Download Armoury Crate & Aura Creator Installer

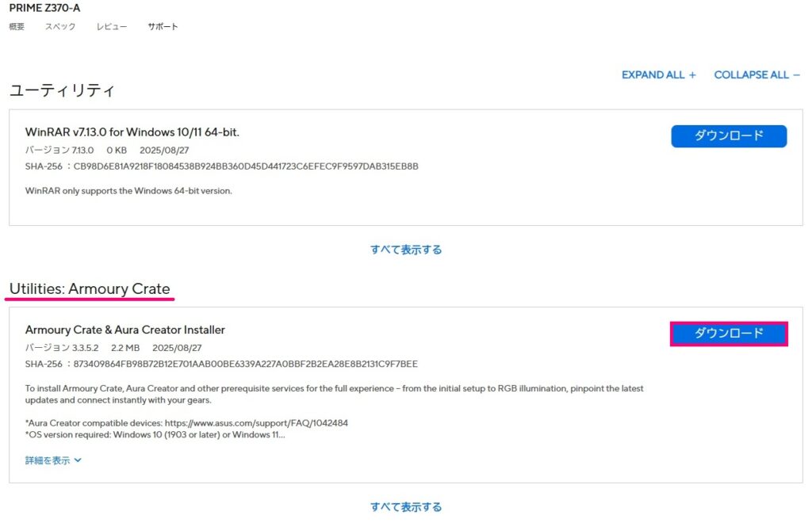point(728,334)
